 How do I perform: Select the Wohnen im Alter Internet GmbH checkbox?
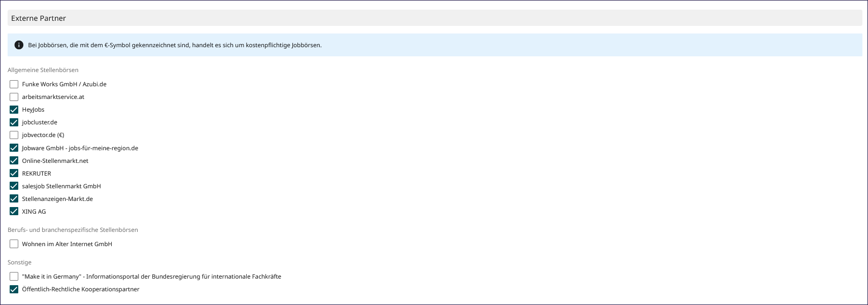14,244
